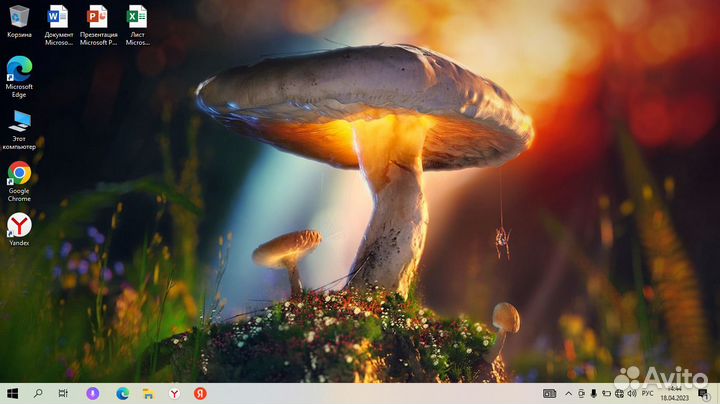Image resolution: width=720 pixels, height=404 pixels.
Task: Open the Recycle Bin (Корзина) desktop icon
Action: click(19, 17)
